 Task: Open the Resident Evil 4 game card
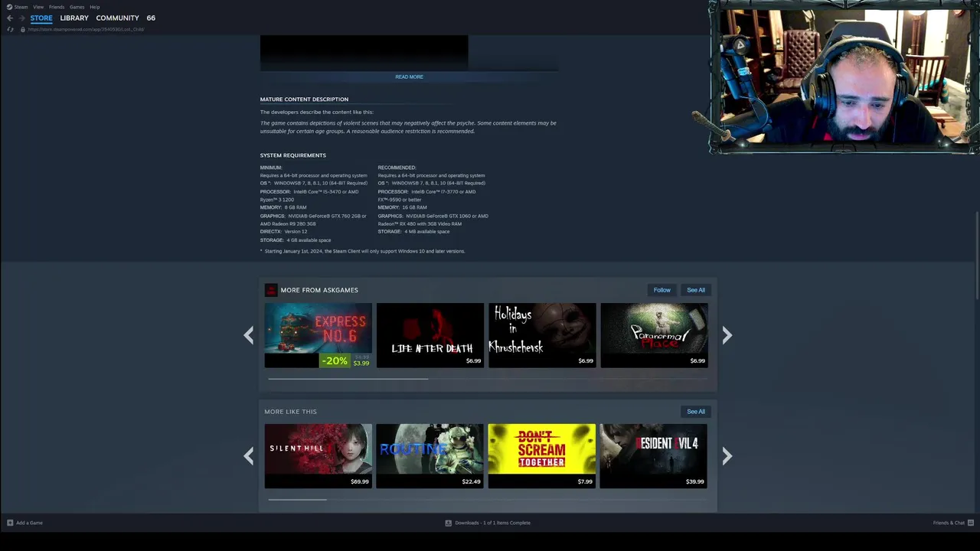coord(654,456)
